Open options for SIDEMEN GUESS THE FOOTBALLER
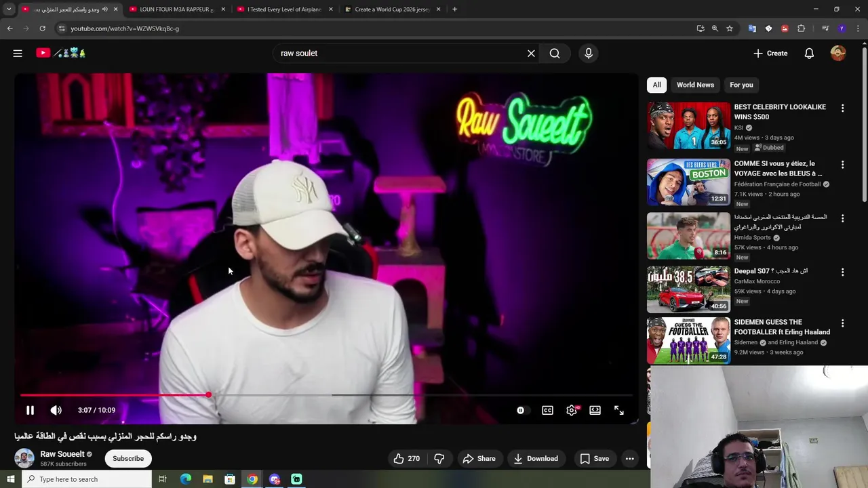Screen dimensions: 868x488 click(842, 323)
